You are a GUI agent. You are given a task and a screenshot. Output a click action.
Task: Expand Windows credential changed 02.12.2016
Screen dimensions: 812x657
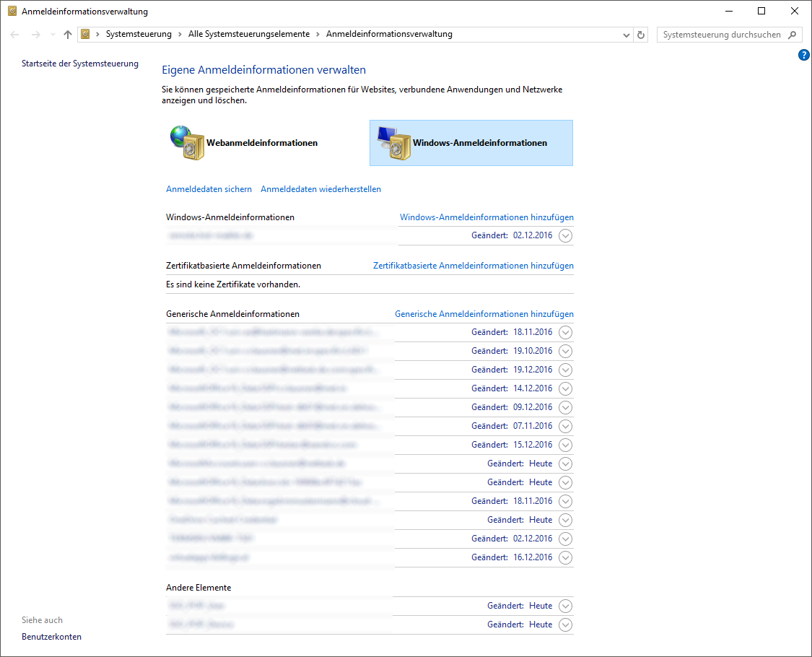point(565,236)
